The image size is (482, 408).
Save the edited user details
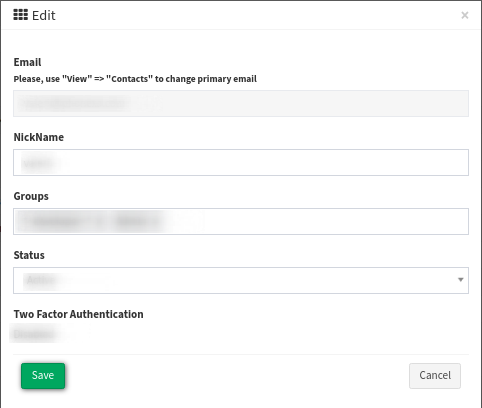[x=43, y=376]
